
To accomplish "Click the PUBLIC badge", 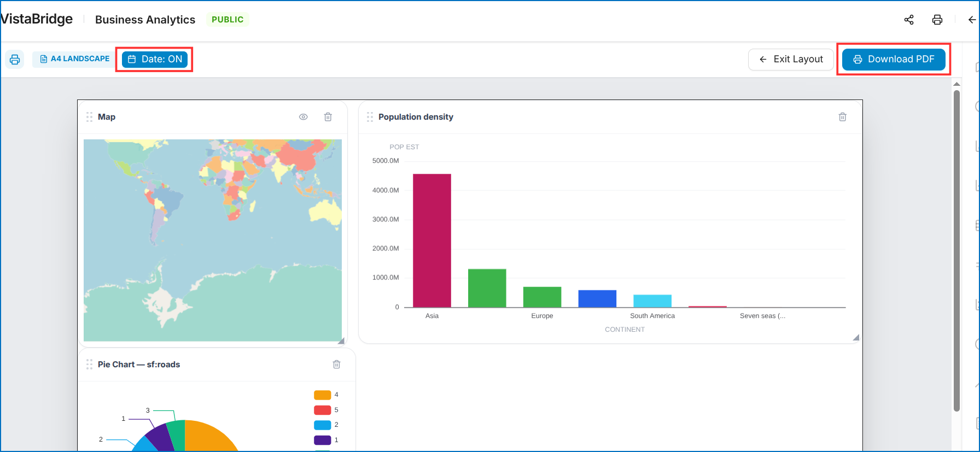I will pyautogui.click(x=227, y=20).
